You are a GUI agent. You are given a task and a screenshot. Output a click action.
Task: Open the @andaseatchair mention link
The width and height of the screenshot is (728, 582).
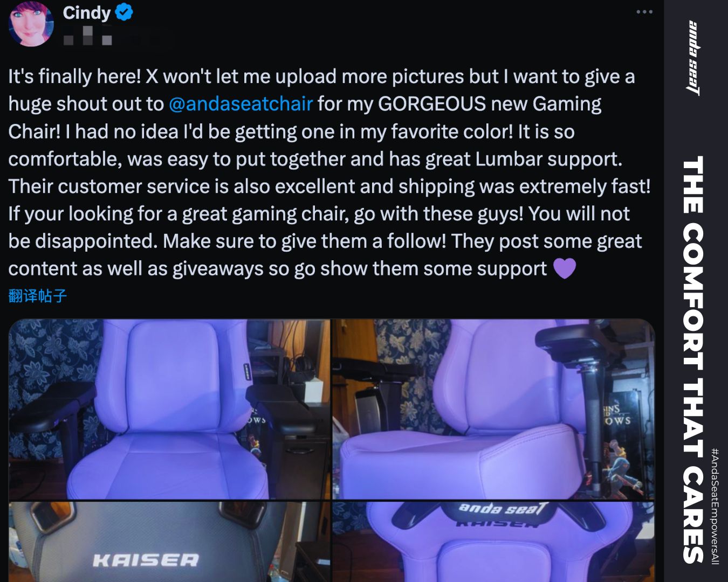coord(241,103)
